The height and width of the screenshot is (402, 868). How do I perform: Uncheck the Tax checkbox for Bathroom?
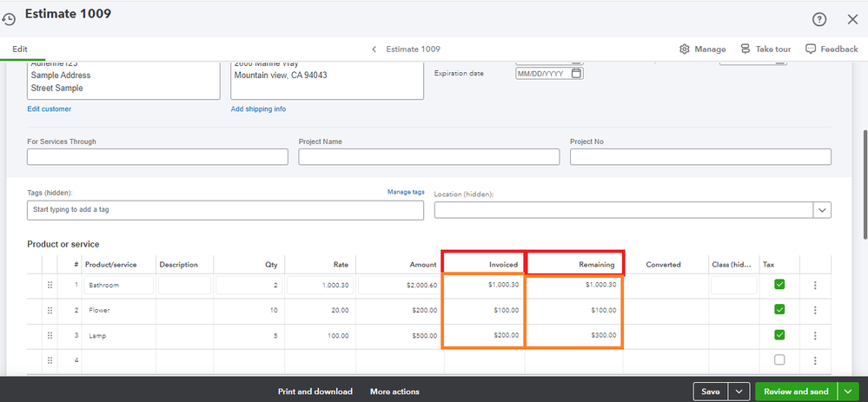779,285
